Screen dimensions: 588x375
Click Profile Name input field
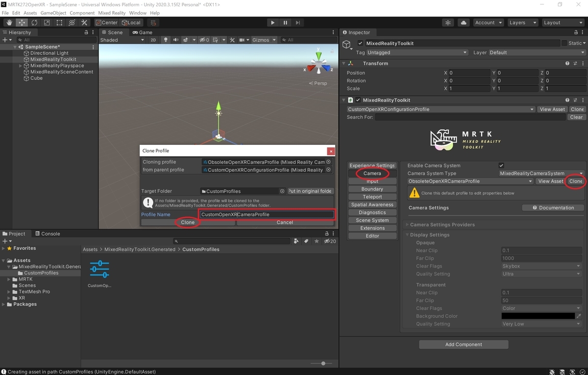[x=267, y=214]
